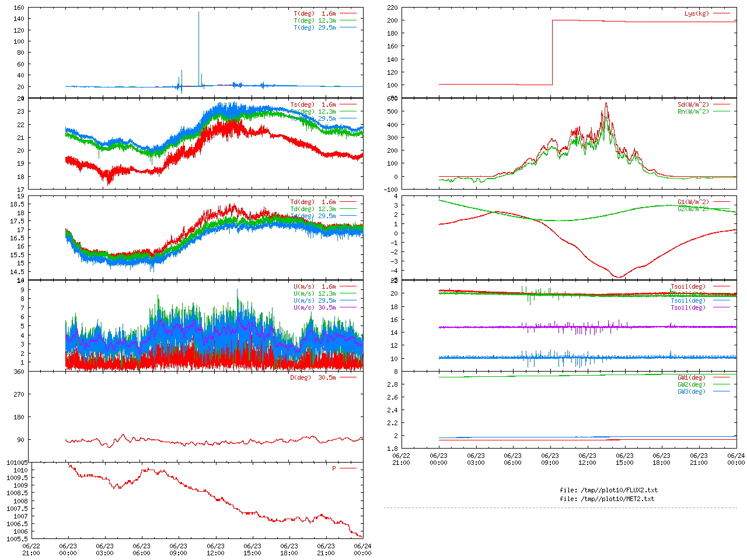747x560 pixels.
Task: Click the vertical step jump in the Lys curve
Action: point(552,52)
